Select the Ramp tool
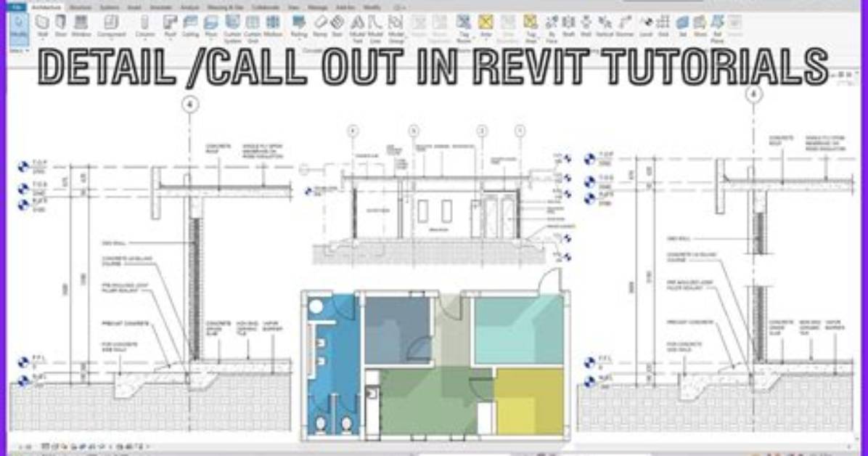The height and width of the screenshot is (456, 868). pyautogui.click(x=320, y=25)
